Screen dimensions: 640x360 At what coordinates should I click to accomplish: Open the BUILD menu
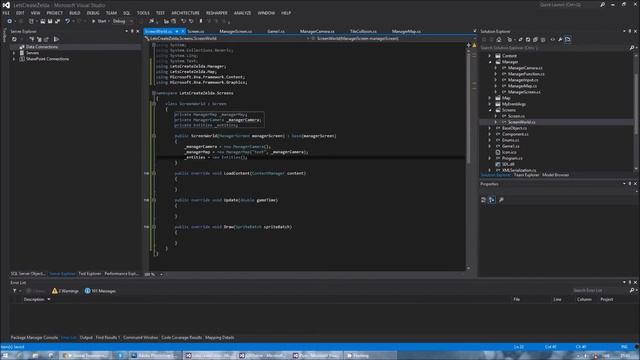(x=75, y=13)
